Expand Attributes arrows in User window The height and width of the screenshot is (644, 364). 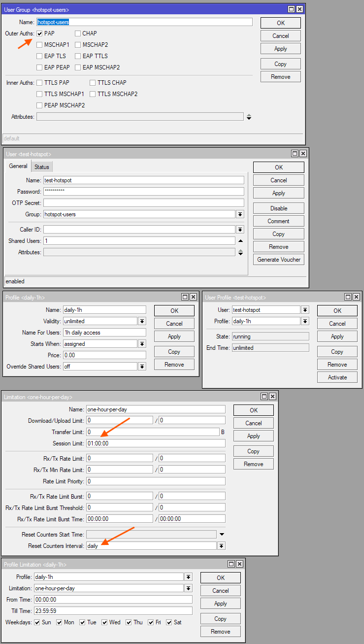coord(240,252)
